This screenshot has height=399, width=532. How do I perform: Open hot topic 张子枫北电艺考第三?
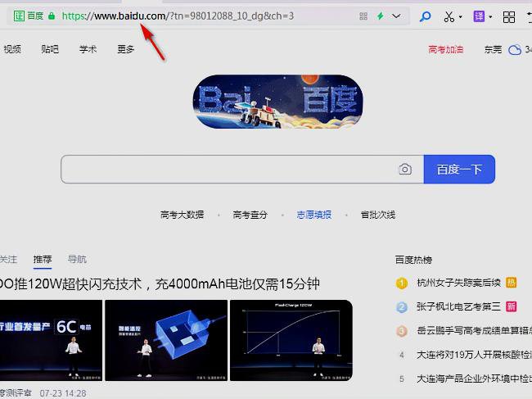tap(459, 306)
